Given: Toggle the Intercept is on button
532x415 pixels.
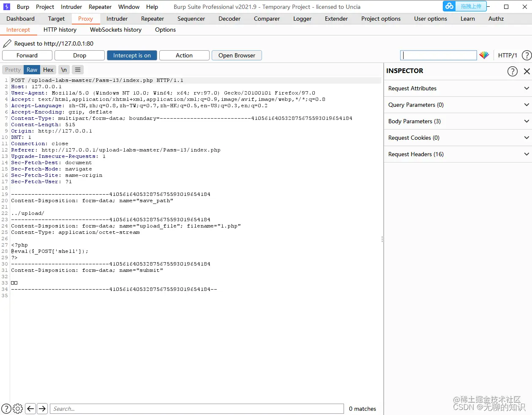Looking at the screenshot, I should (x=132, y=55).
